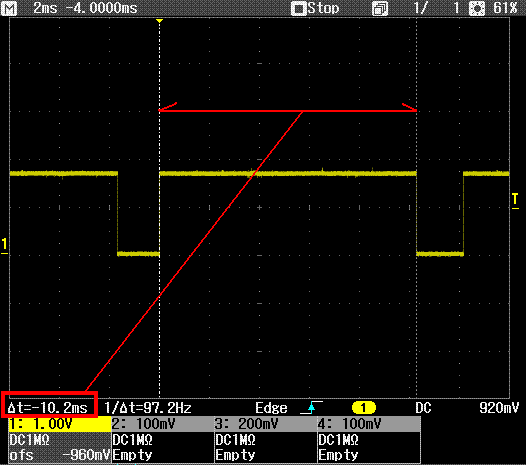Select the channel 1 1.00V tab
This screenshot has height=465, width=526.
tap(60, 424)
